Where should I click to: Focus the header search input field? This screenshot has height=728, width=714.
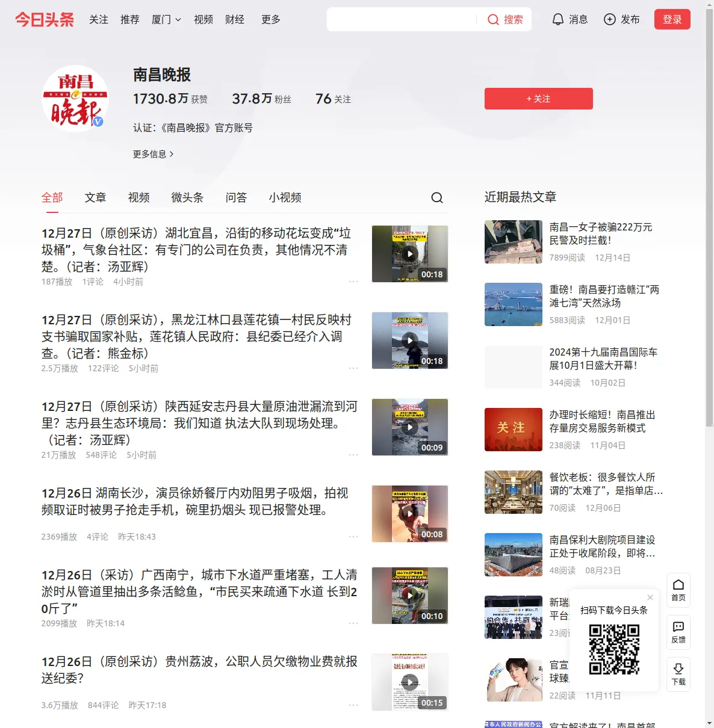(402, 19)
